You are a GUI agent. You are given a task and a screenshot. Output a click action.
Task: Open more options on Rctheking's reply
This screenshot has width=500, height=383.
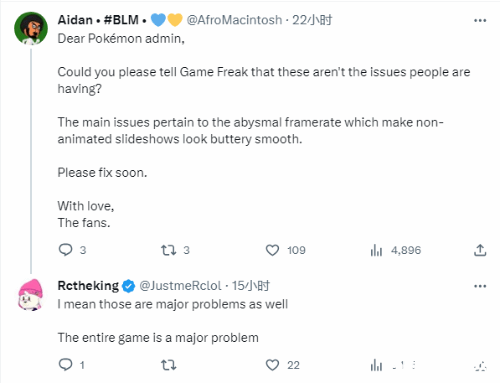(x=480, y=286)
